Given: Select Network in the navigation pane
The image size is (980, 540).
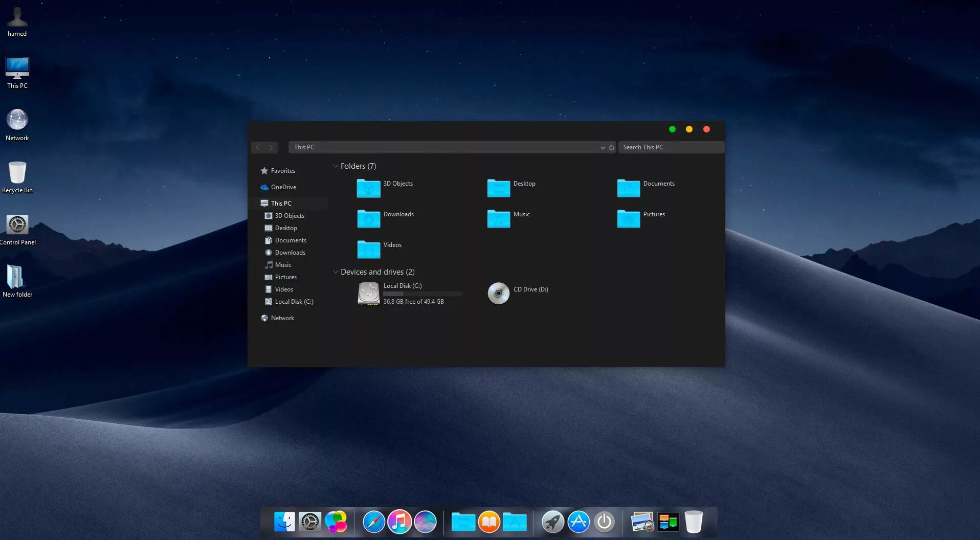Looking at the screenshot, I should (x=277, y=318).
